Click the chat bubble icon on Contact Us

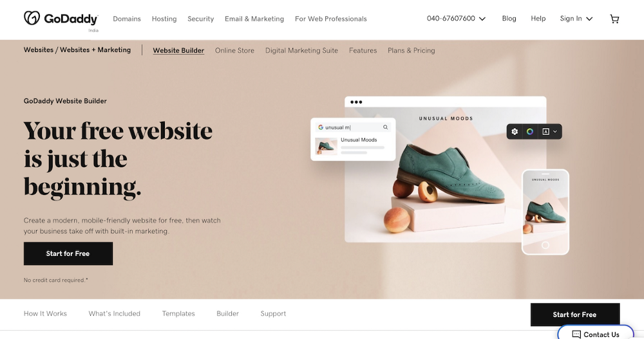[576, 334]
